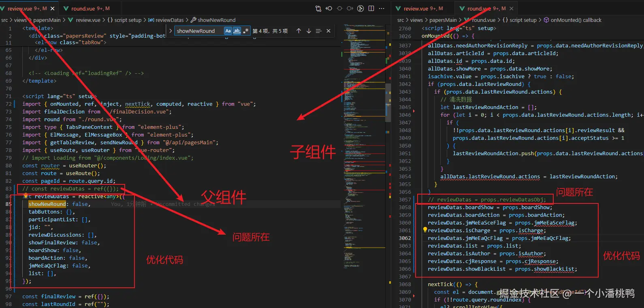Click sticky line <script lang="ts" setup> in right editor
The image size is (644, 308).
(459, 28)
